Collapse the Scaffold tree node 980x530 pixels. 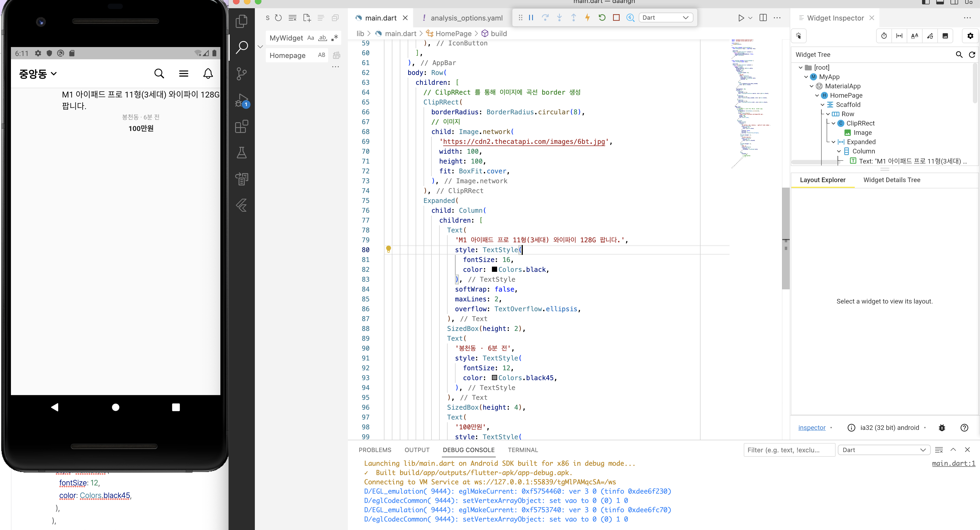click(x=822, y=105)
